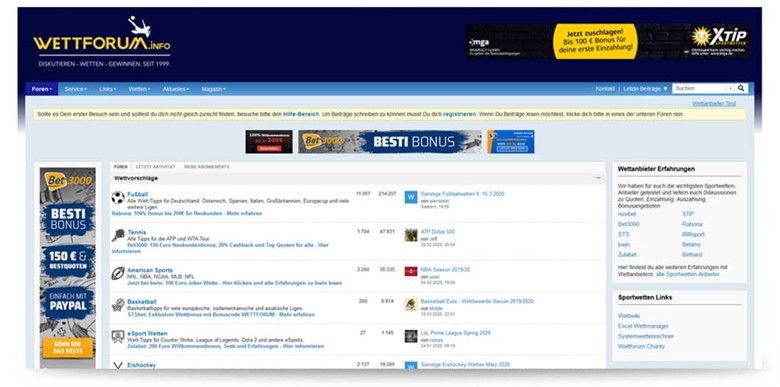
Task: Open the Service dropdown menu
Action: (x=76, y=89)
